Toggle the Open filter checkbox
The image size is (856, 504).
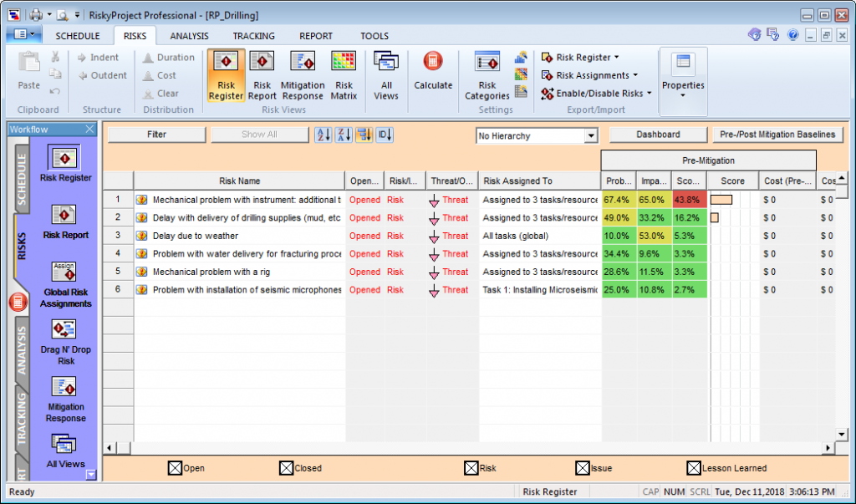point(175,468)
